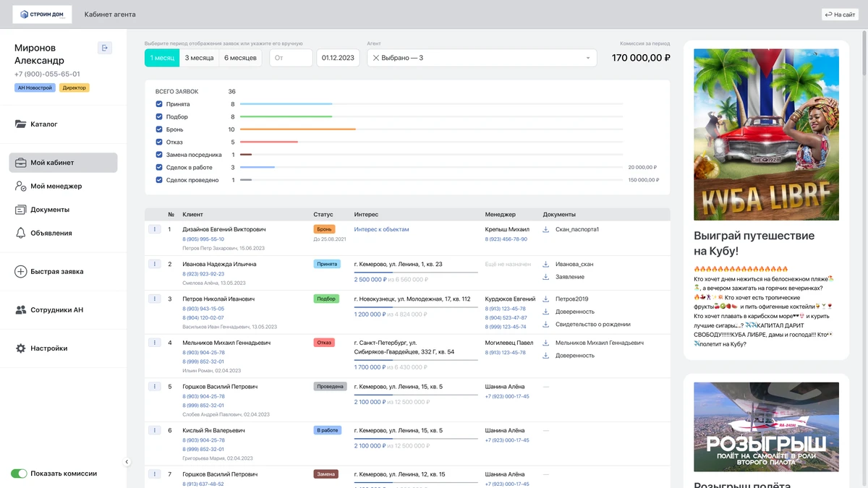Open row menu for Петров Николай Иванович

(x=154, y=299)
